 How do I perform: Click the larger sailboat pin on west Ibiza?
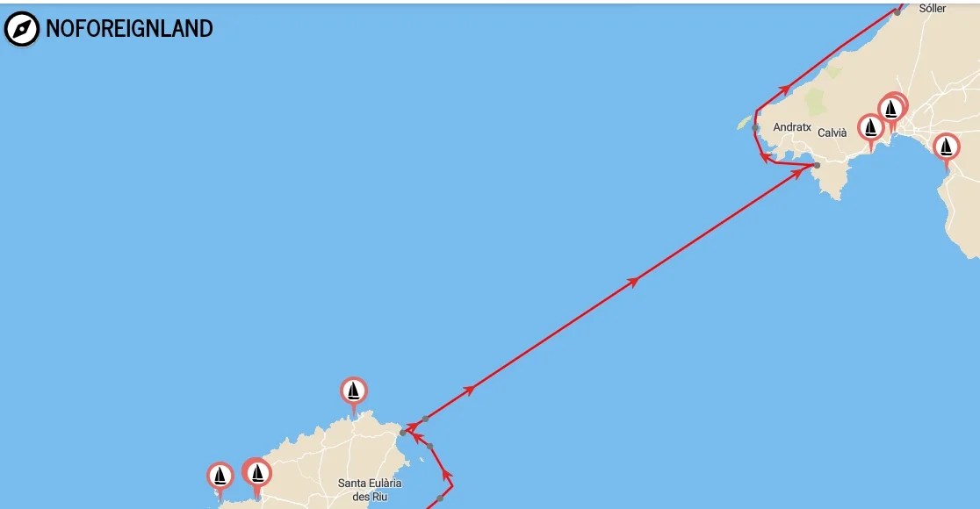click(x=257, y=476)
